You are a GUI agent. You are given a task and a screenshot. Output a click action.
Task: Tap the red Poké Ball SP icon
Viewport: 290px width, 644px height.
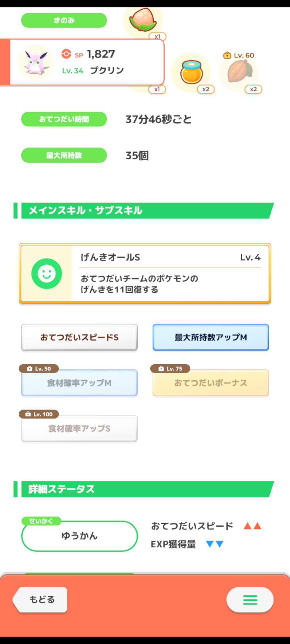[66, 54]
